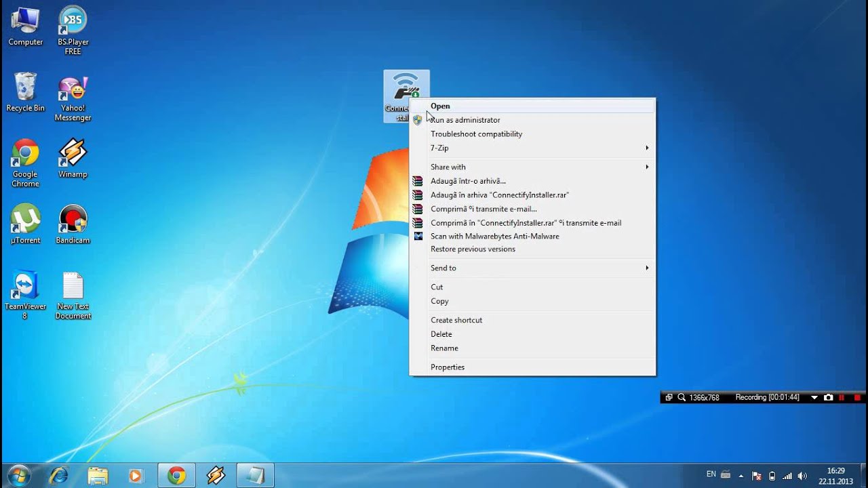Screen dimensions: 868x488
Task: Open Bandicam recording bar dropdown arrow
Action: tap(814, 397)
